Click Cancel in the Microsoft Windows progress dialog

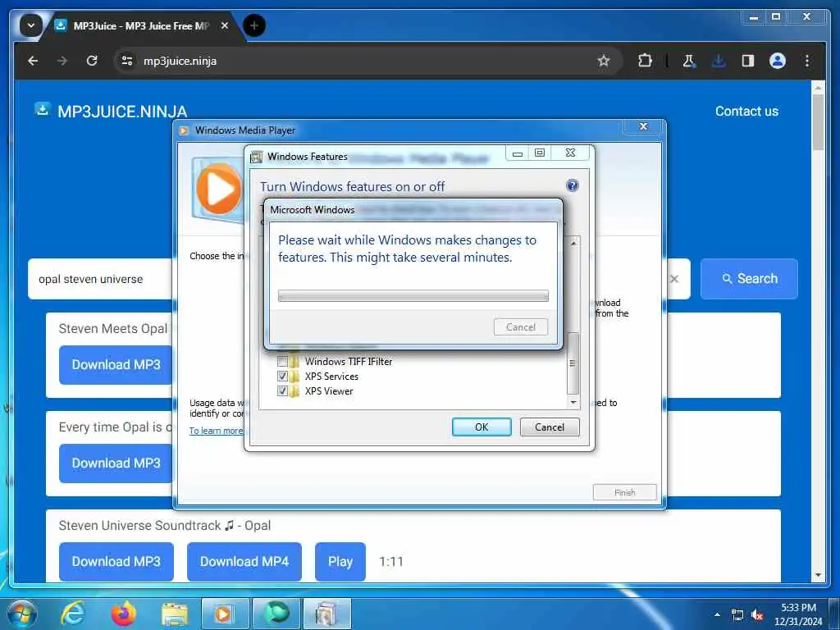(521, 326)
